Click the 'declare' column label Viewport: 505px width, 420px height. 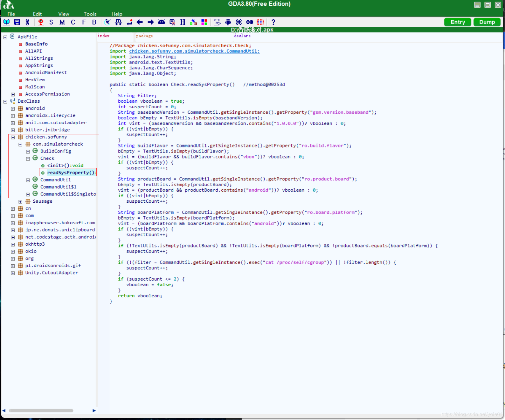click(242, 36)
